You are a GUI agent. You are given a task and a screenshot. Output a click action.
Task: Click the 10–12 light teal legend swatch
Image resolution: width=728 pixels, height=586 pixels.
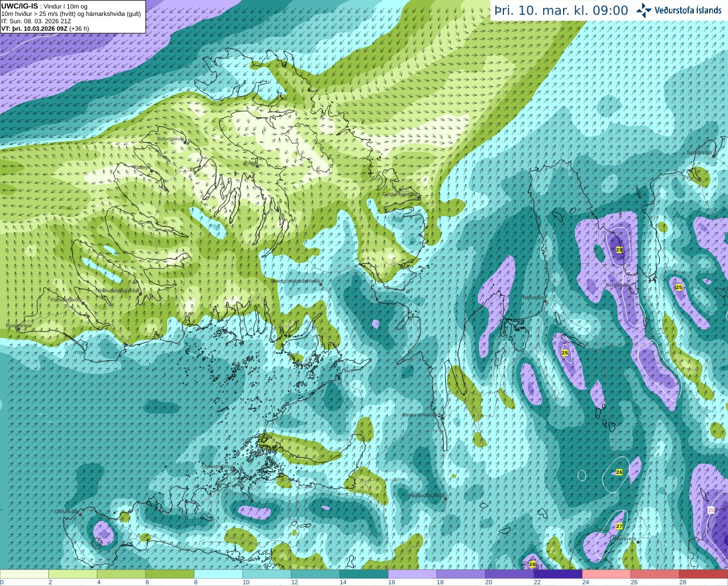click(267, 573)
